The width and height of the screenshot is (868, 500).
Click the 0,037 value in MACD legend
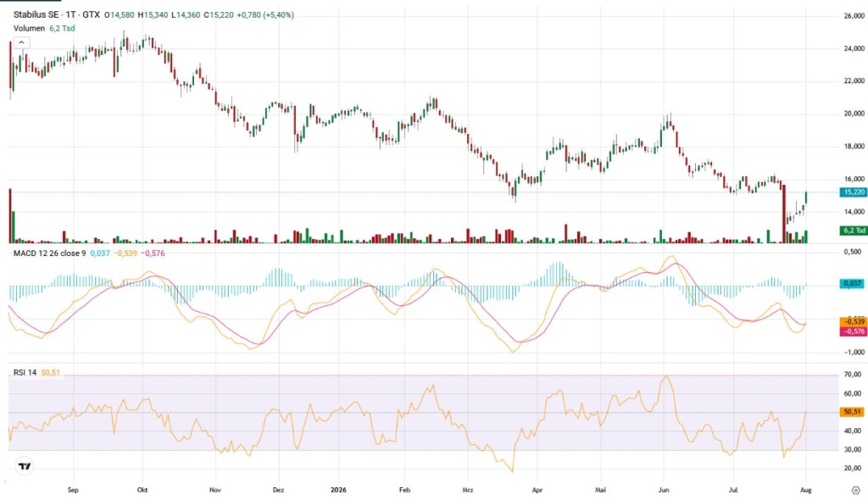pyautogui.click(x=100, y=253)
